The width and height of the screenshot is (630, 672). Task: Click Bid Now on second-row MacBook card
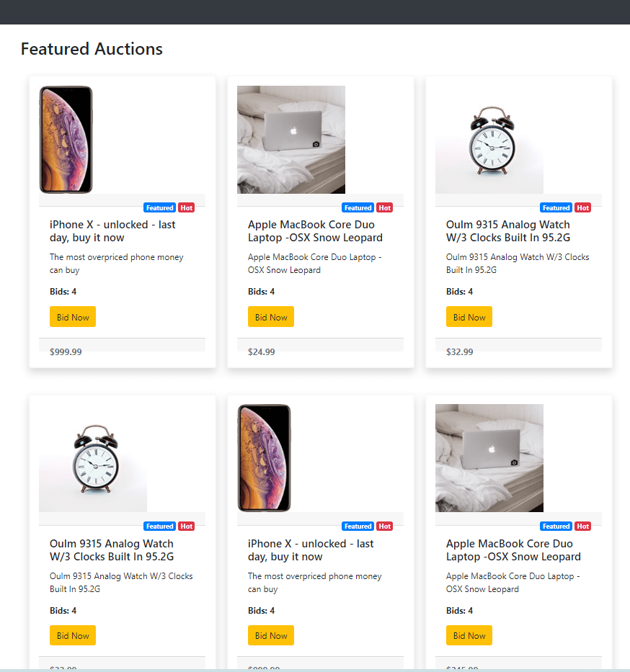click(x=469, y=635)
